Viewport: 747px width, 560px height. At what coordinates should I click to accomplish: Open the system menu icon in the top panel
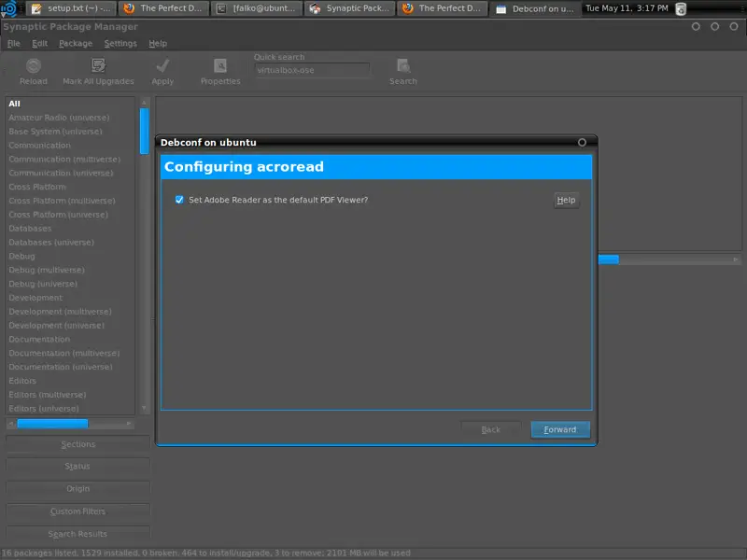click(x=8, y=8)
